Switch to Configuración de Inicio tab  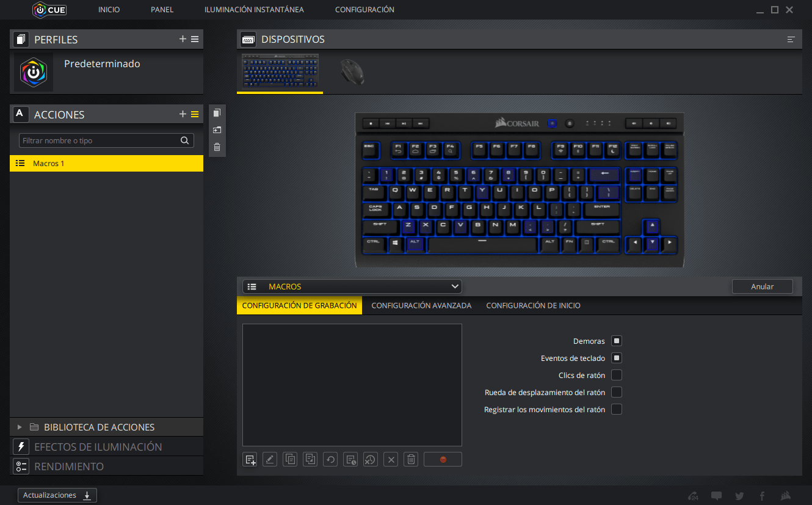point(533,305)
